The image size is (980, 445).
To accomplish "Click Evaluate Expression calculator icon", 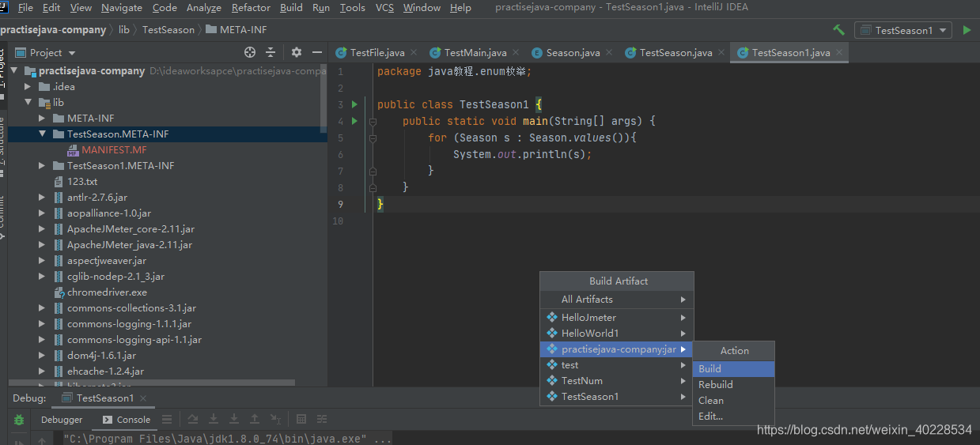I will point(301,420).
